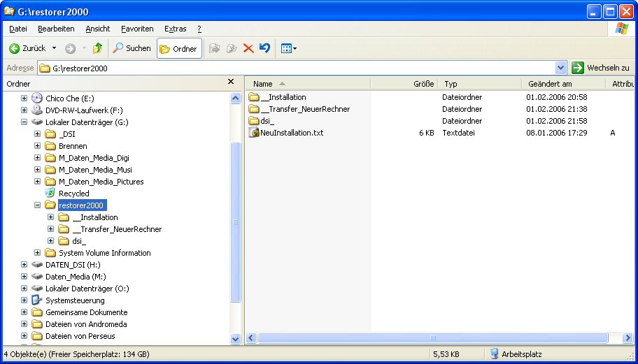
Task: Select __Transfer_NeuerRechner in folder tree
Action: [x=117, y=229]
